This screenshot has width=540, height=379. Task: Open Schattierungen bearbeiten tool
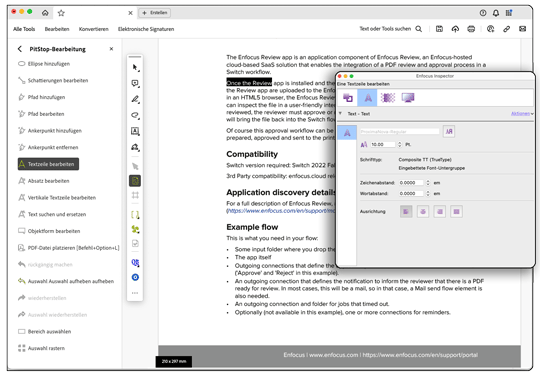(x=53, y=81)
